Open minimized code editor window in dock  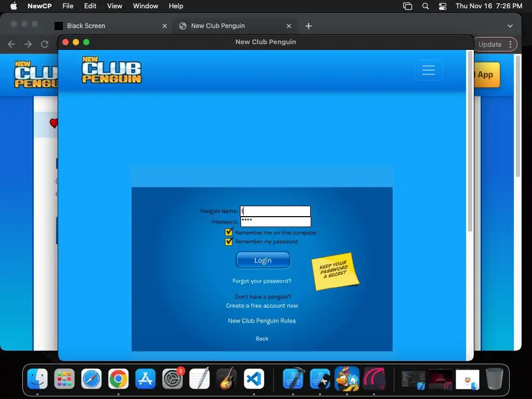(x=413, y=380)
